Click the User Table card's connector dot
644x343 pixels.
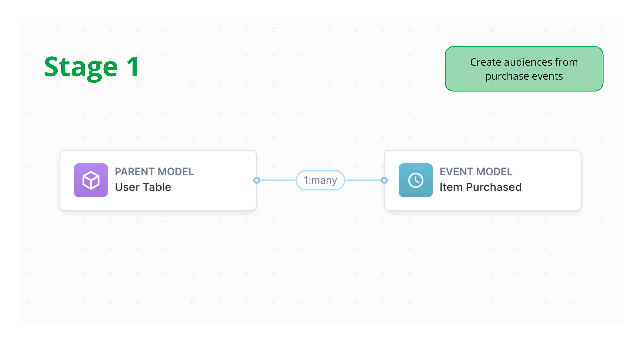click(x=256, y=180)
